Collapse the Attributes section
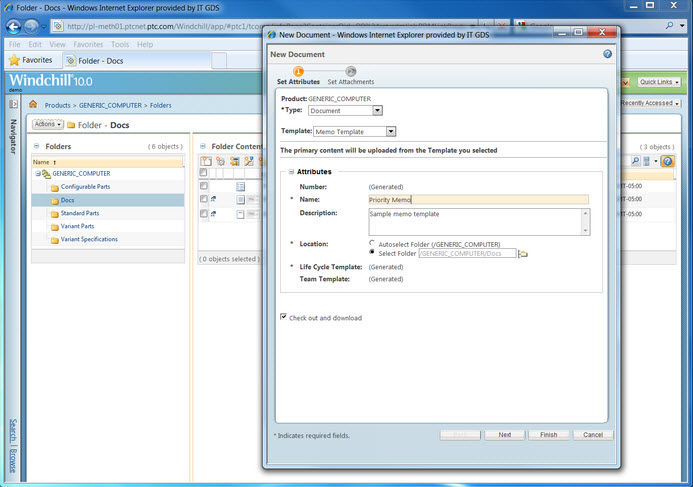Image resolution: width=693 pixels, height=487 pixels. (x=291, y=171)
